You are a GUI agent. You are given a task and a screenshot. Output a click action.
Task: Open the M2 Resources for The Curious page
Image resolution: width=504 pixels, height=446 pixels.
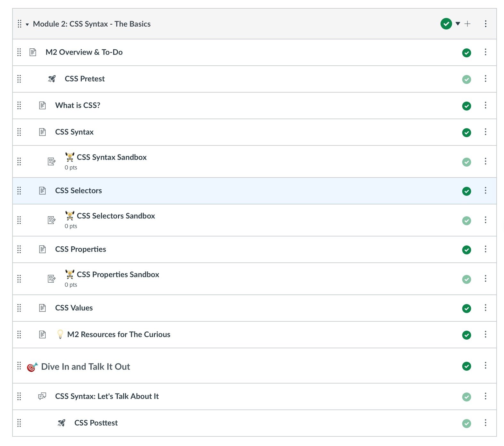119,334
